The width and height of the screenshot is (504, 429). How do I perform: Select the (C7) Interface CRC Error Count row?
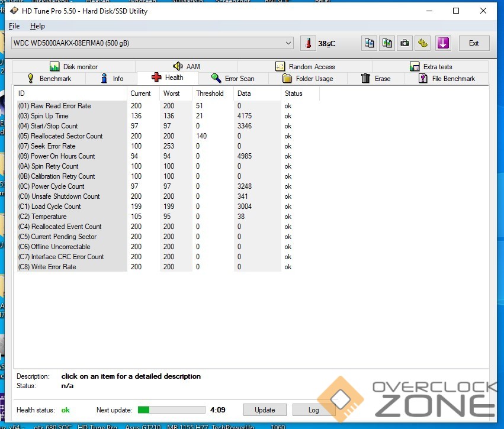point(168,257)
